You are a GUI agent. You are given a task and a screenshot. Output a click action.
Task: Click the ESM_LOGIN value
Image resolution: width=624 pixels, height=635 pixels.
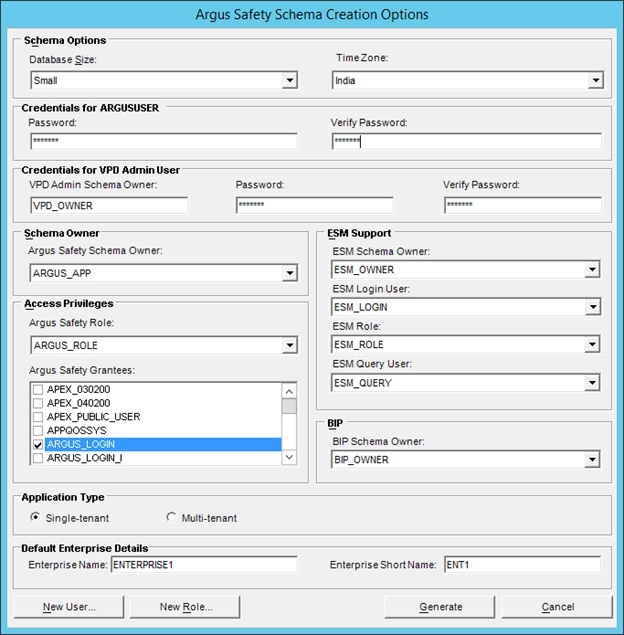(360, 307)
